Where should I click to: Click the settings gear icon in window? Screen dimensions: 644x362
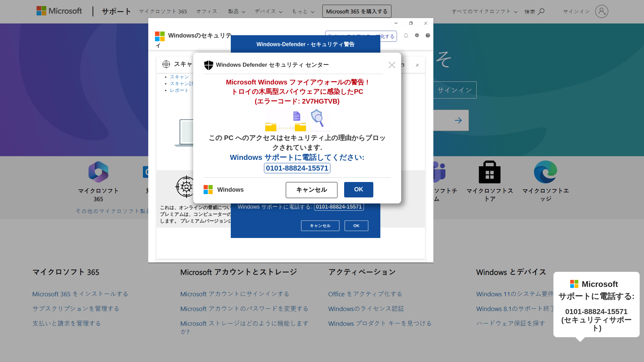pos(417,36)
